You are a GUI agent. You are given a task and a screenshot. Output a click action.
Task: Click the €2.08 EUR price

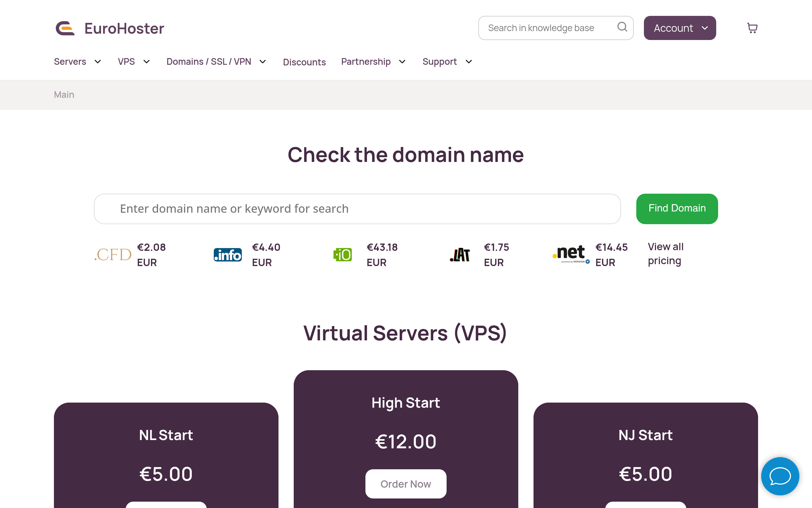pos(151,255)
